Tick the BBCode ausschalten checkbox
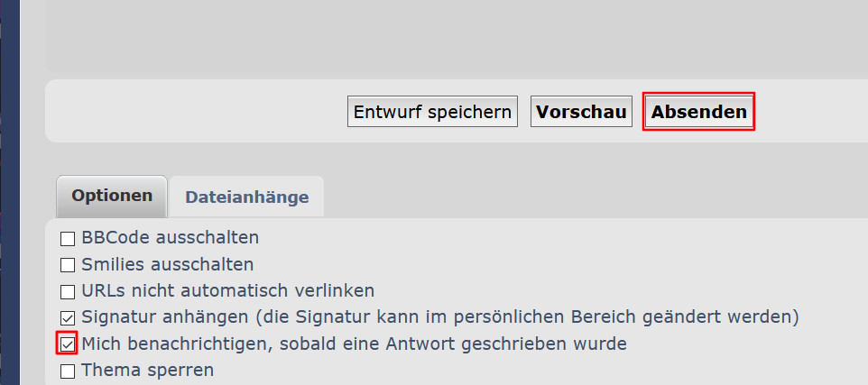The image size is (868, 385). tap(68, 239)
